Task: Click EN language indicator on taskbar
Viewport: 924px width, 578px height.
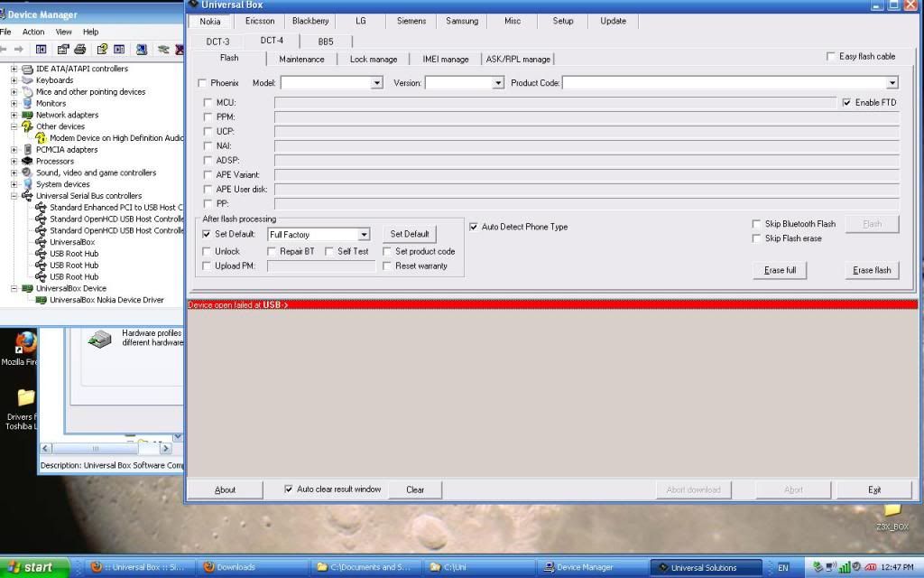Action: [x=782, y=568]
